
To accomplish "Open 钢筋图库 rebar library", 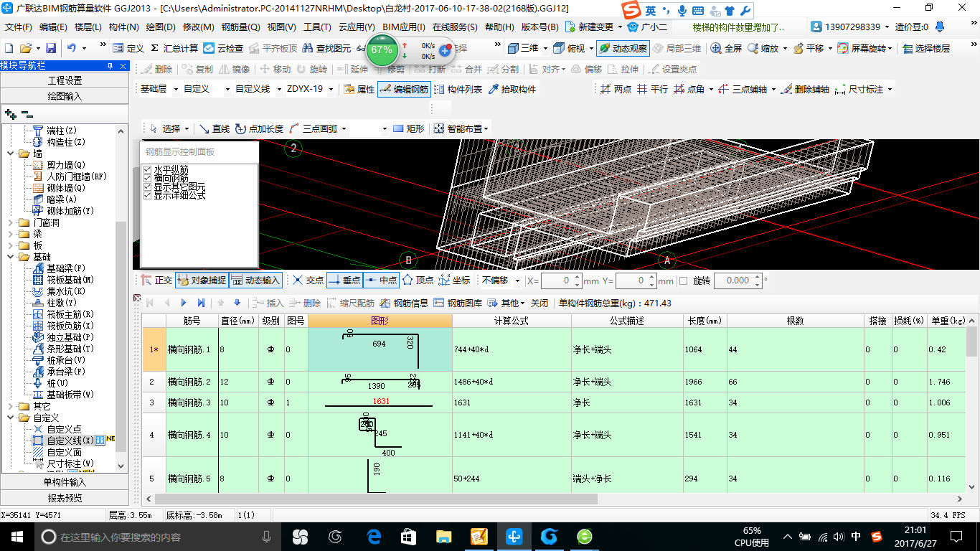I will coord(458,303).
